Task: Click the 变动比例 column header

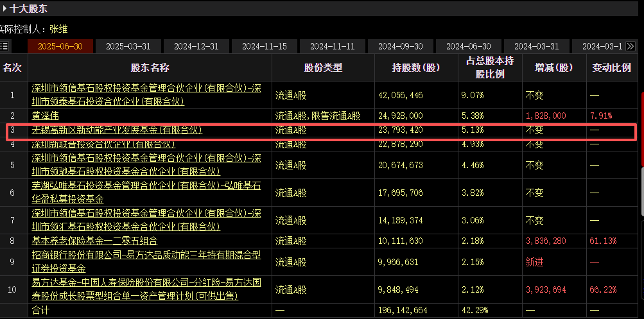Action: [x=611, y=68]
